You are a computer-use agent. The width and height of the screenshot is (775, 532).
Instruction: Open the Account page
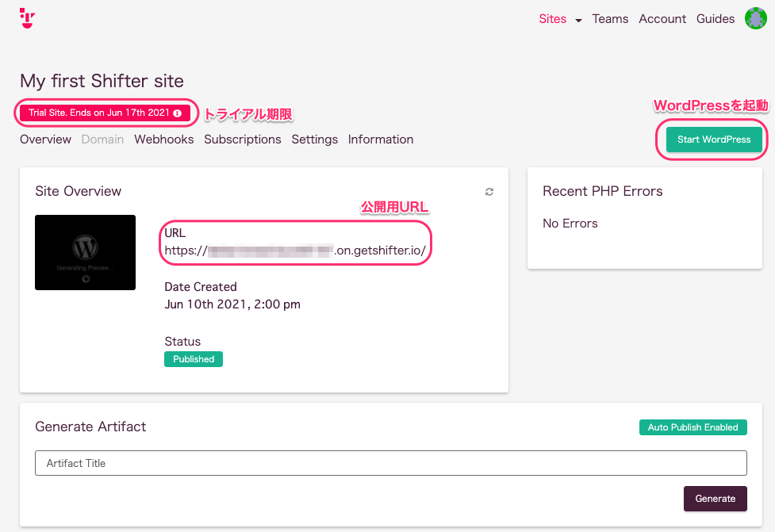coord(662,19)
